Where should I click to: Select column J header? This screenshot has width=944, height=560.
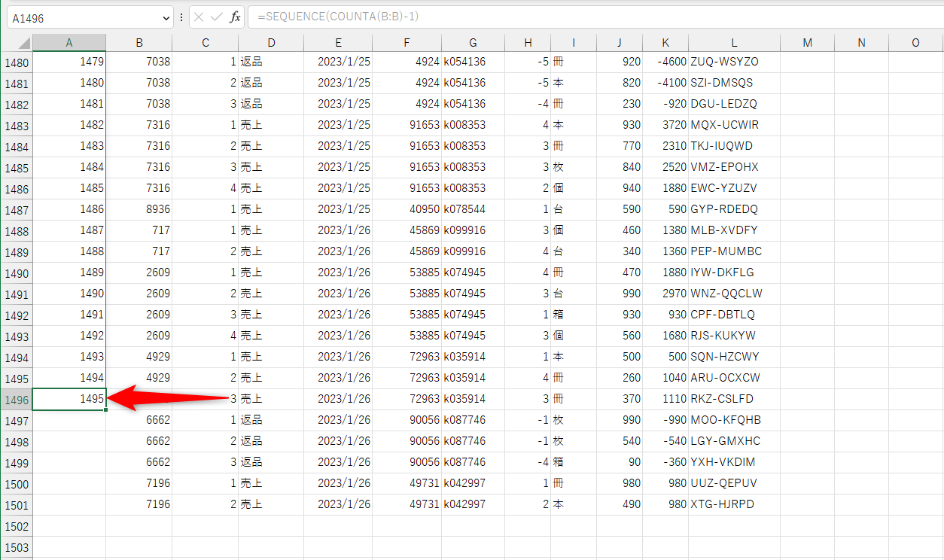tap(620, 43)
